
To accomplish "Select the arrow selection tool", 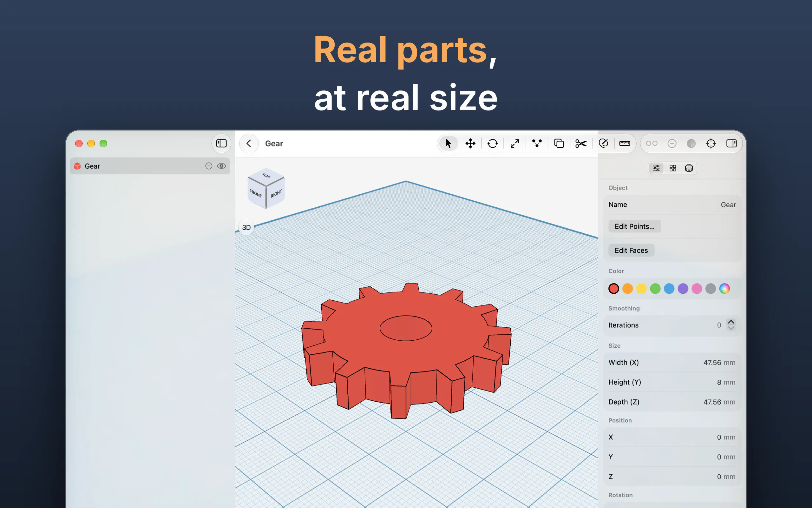I will tap(448, 144).
